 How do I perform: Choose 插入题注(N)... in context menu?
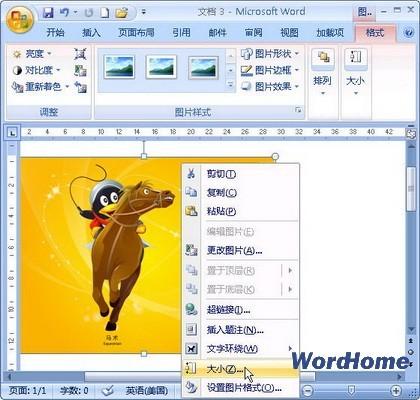click(240, 330)
